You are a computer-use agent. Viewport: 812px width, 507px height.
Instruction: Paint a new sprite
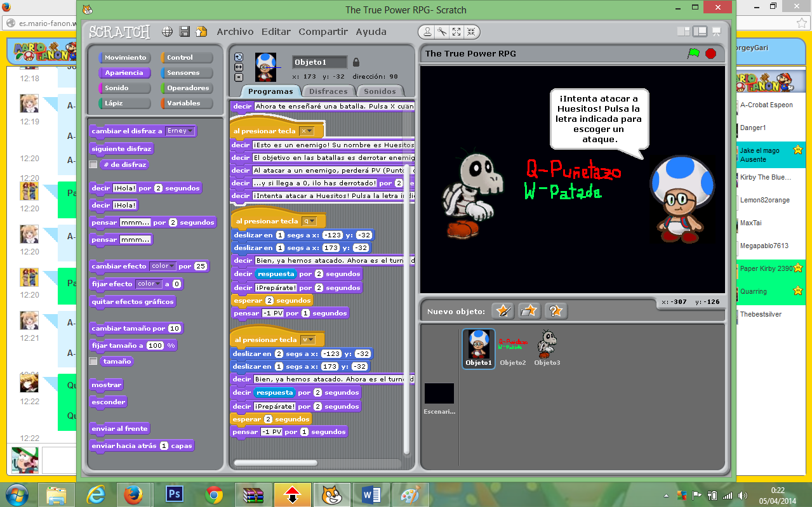coord(503,311)
